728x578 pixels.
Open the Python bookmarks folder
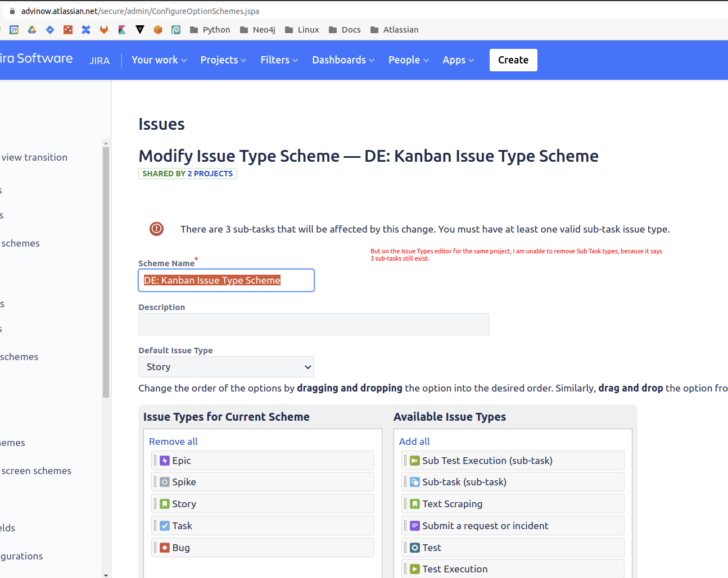pos(210,30)
